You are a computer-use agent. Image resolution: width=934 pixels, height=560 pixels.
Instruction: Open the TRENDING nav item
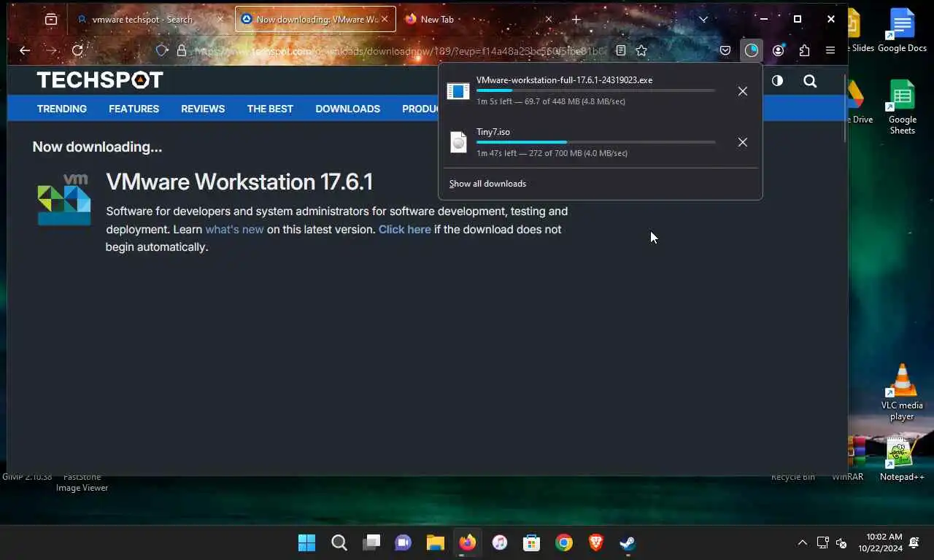click(62, 109)
